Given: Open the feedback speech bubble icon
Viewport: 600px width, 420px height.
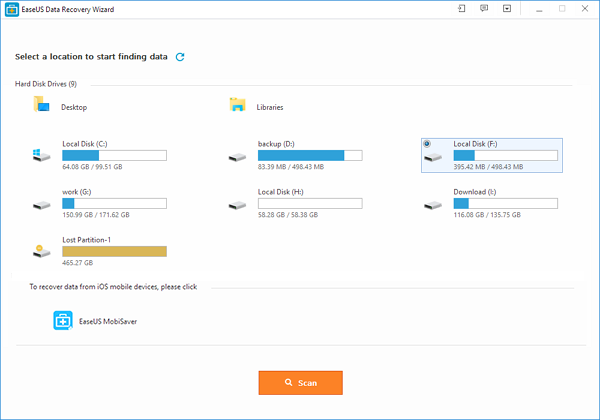Looking at the screenshot, I should click(484, 9).
